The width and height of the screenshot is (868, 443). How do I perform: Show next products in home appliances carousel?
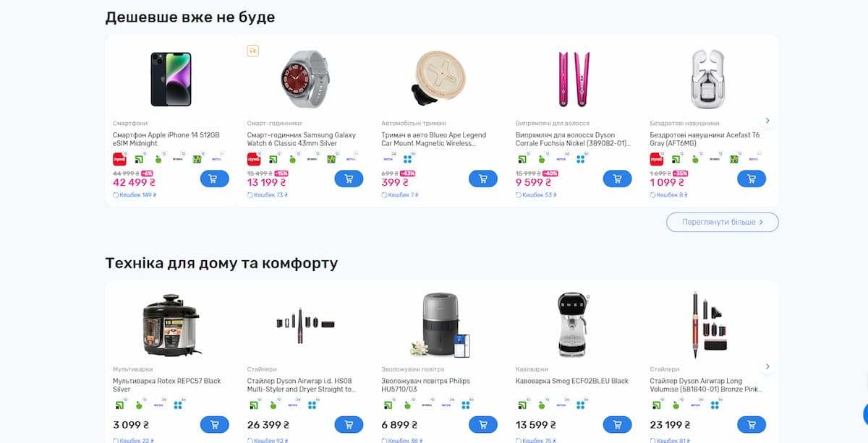point(767,366)
